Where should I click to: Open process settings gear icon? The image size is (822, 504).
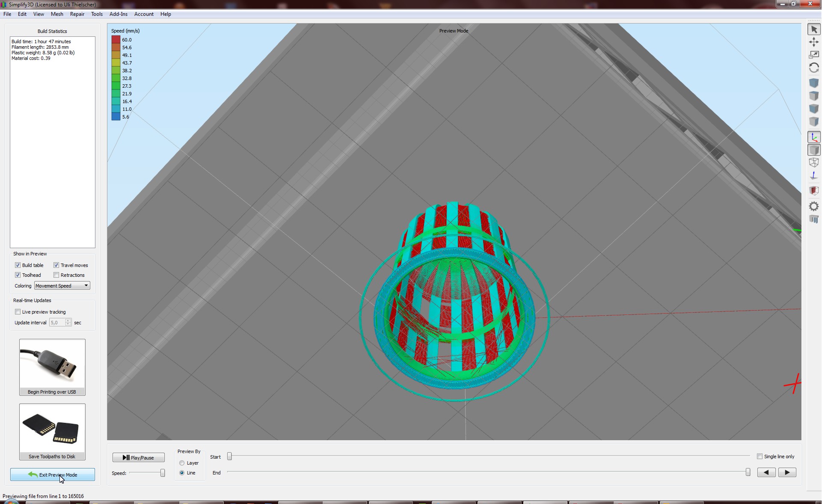click(813, 207)
